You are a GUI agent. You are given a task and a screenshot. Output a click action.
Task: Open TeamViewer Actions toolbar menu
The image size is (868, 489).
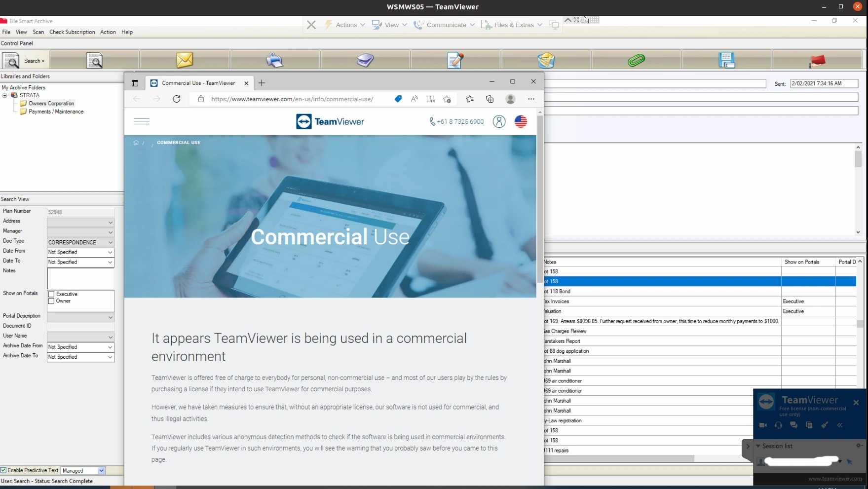345,25
